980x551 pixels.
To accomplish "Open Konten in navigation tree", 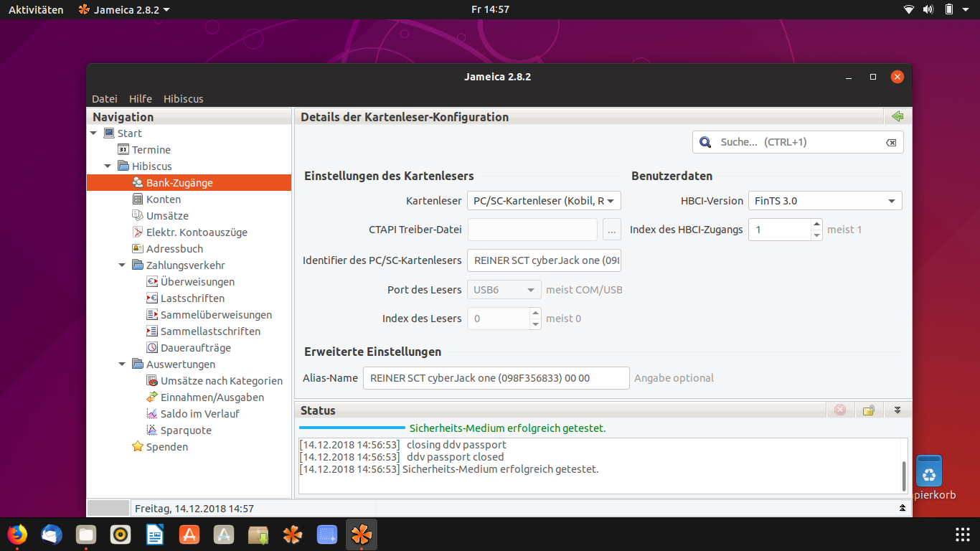I will [156, 199].
